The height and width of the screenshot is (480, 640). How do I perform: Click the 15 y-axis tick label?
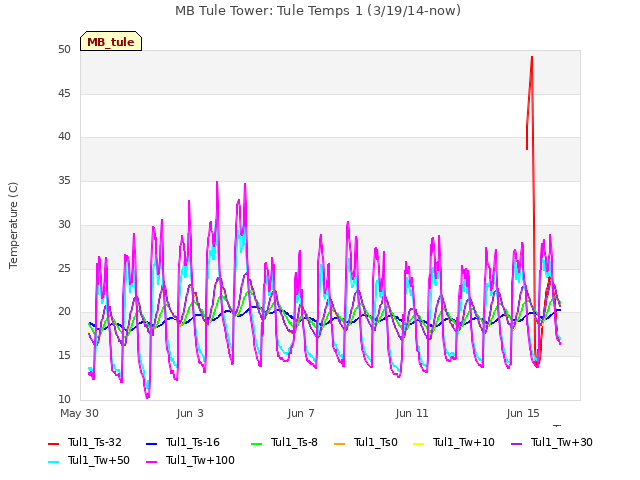(x=64, y=356)
